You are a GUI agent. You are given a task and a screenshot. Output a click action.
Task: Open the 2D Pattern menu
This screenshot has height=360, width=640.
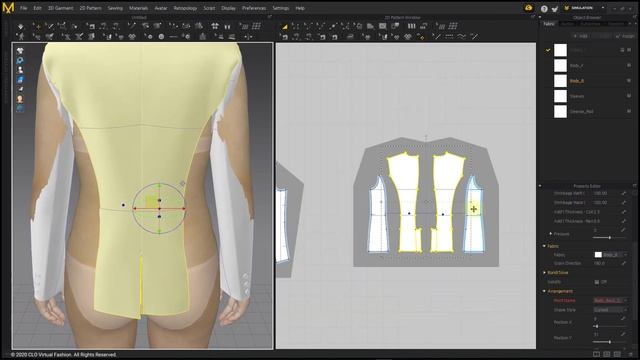click(x=91, y=8)
